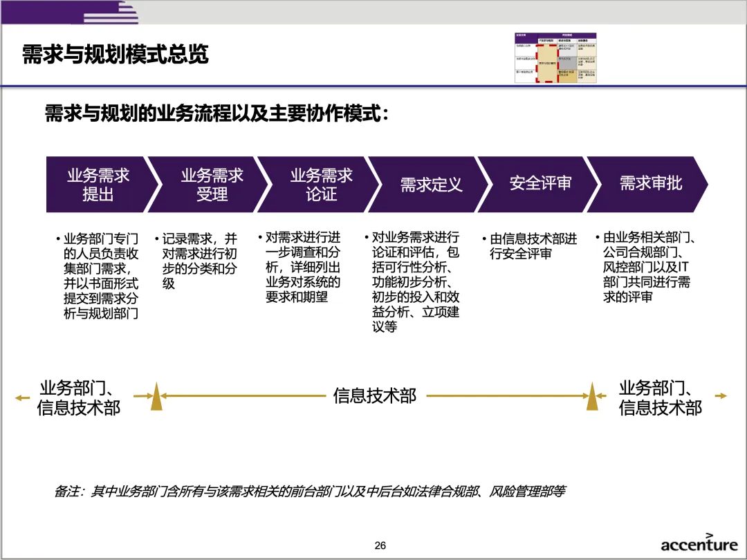Click the subtitle 需求与规划的业务流程以及主要协作模式
Screen dimensions: 747x560
216,113
